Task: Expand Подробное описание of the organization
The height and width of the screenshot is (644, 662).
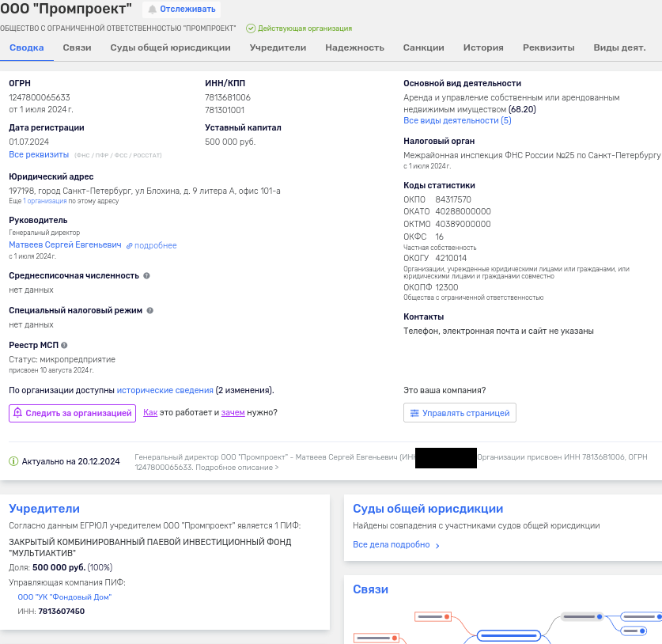Action: (x=236, y=468)
